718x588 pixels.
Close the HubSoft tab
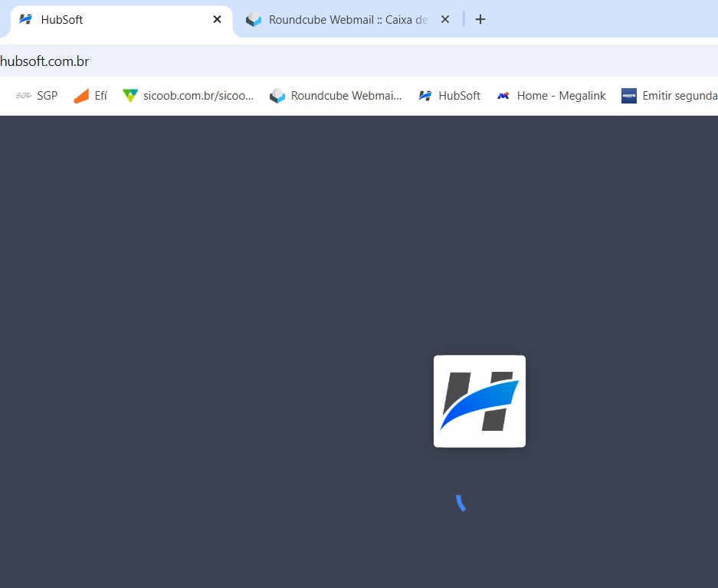pos(217,19)
